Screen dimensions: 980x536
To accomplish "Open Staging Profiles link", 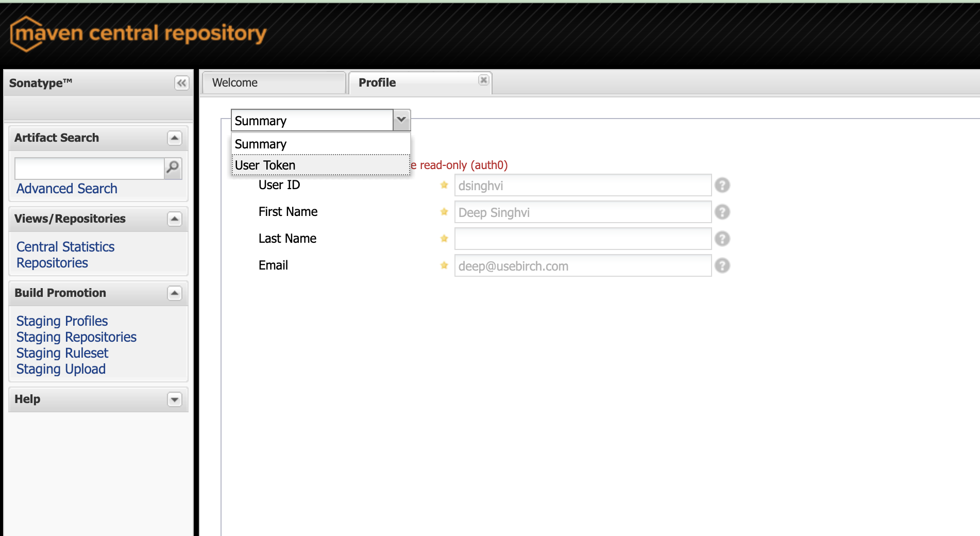I will point(62,321).
